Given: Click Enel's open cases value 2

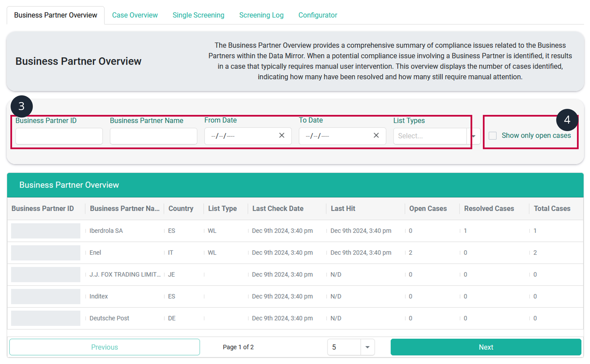Looking at the screenshot, I should pos(410,253).
